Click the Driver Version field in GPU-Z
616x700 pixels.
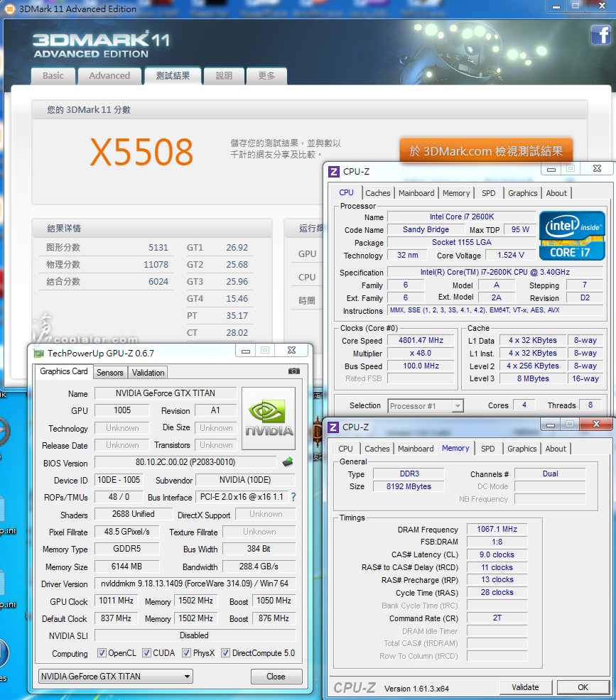(x=195, y=584)
